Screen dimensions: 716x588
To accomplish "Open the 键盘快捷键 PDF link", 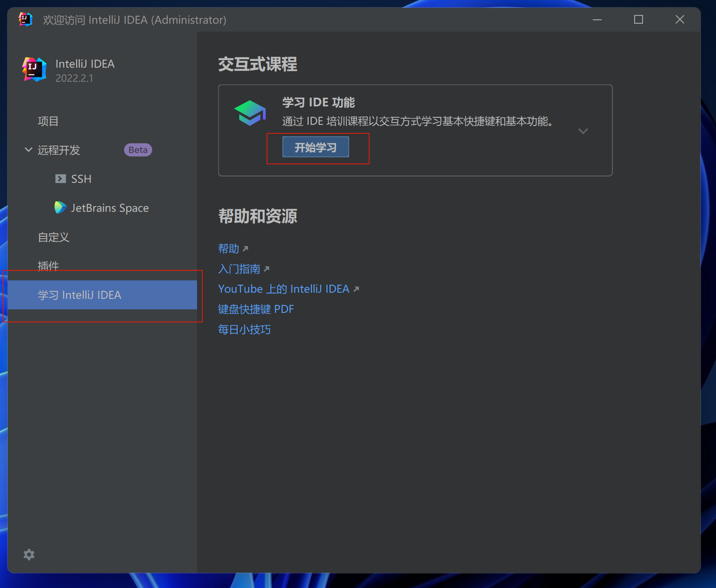I will pyautogui.click(x=256, y=309).
